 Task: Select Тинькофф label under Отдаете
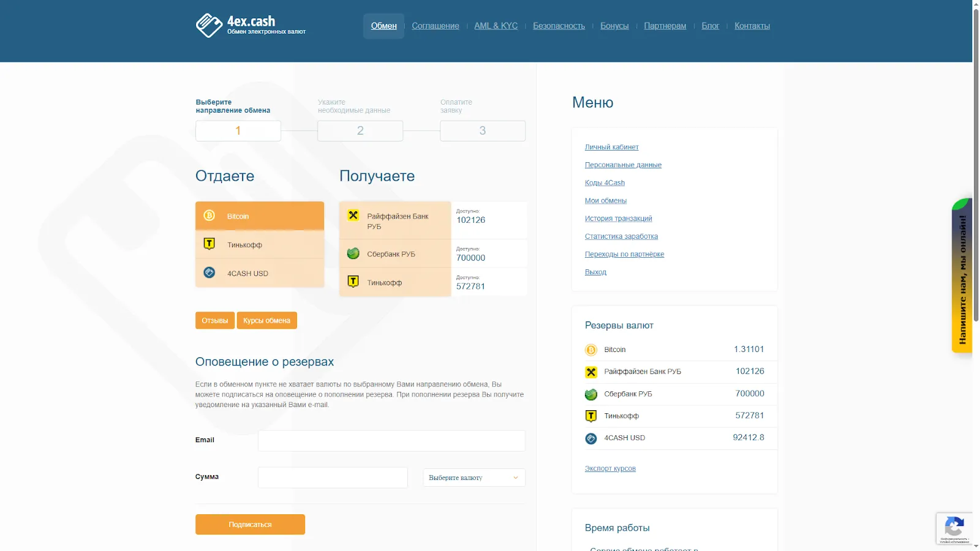244,245
